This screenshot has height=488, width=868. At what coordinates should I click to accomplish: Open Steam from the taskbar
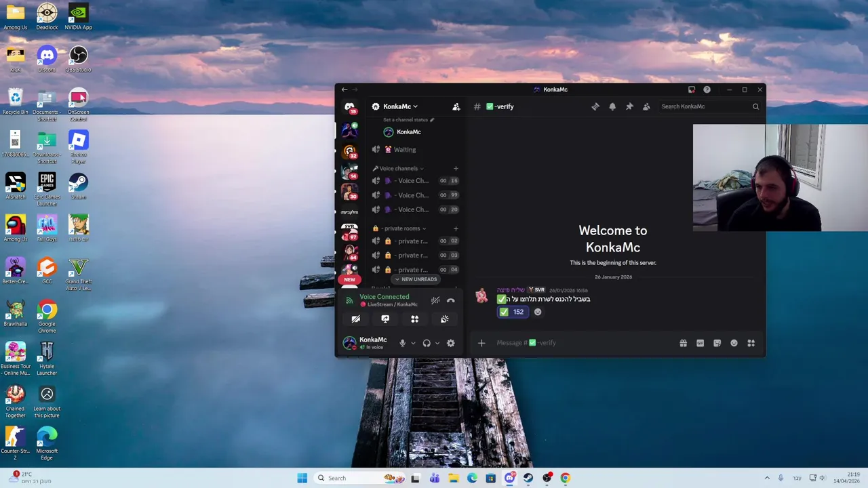[x=528, y=478]
